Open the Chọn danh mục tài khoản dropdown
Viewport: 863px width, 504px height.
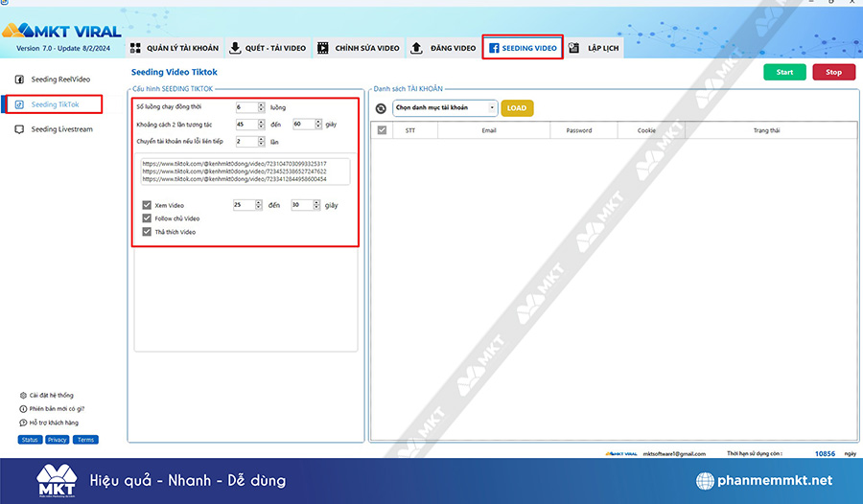445,108
